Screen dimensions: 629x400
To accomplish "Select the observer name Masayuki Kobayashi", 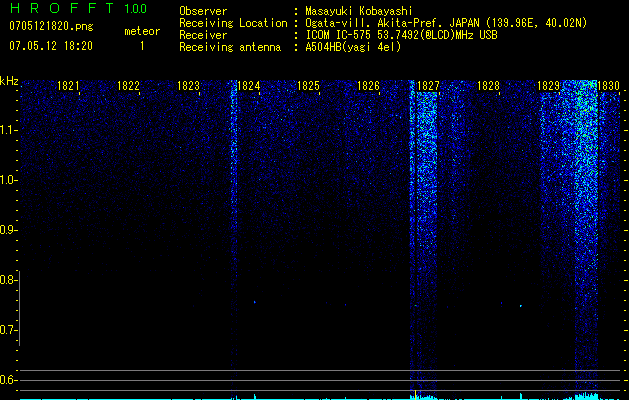I will pyautogui.click(x=359, y=11).
